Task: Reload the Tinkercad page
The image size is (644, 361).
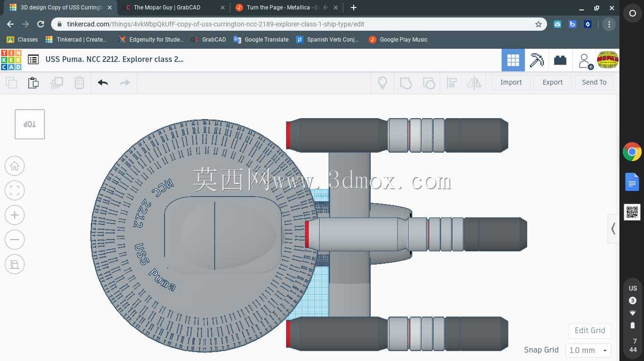Action: tap(41, 24)
